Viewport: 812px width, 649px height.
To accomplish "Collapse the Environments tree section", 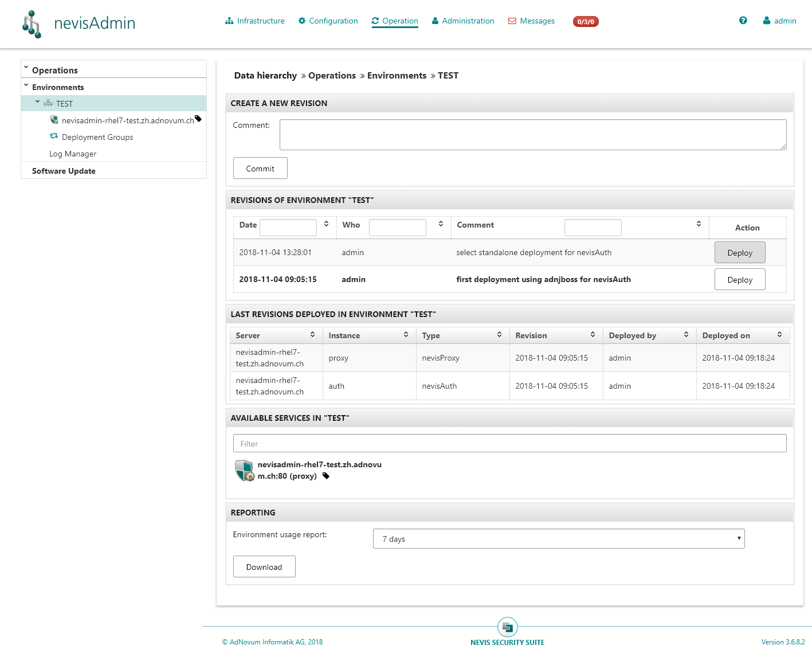I will point(26,85).
